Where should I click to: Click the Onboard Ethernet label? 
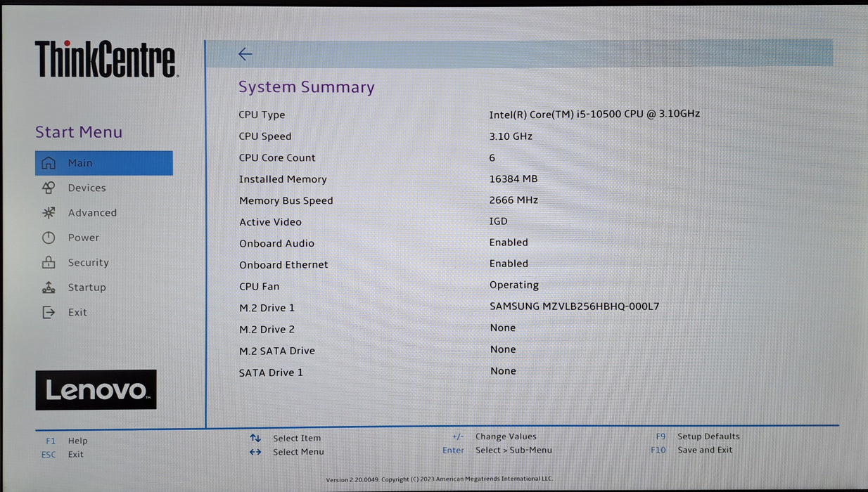click(x=283, y=265)
